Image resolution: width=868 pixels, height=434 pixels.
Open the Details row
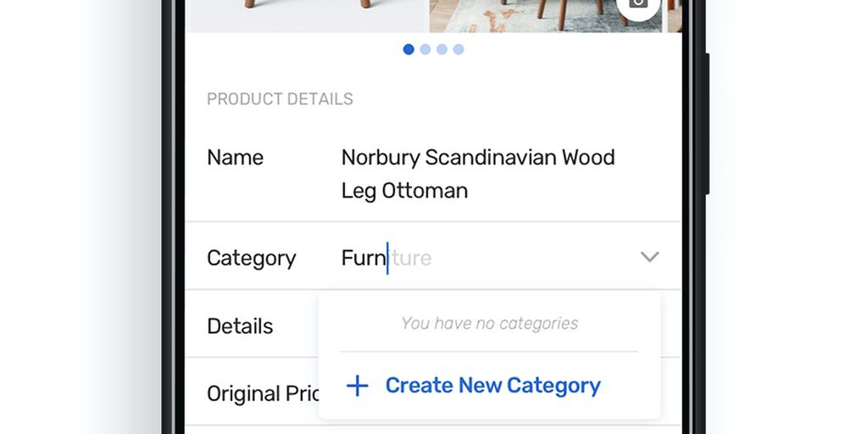click(x=240, y=326)
